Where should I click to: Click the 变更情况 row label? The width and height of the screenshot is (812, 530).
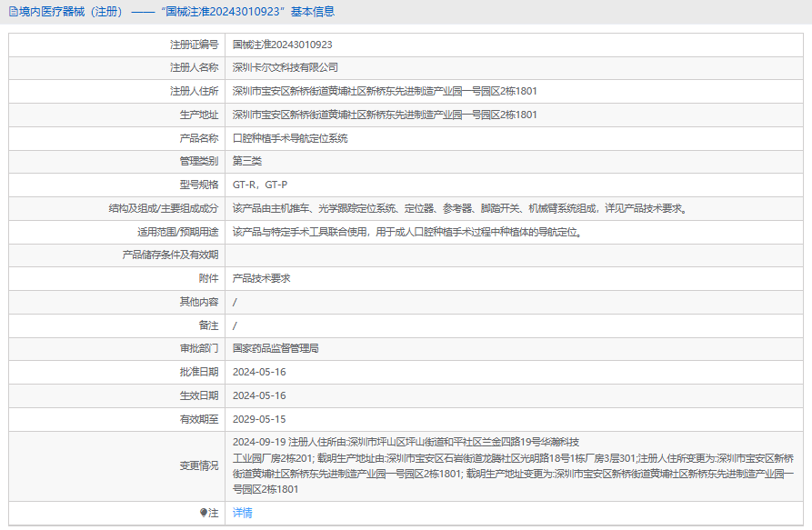(199, 465)
